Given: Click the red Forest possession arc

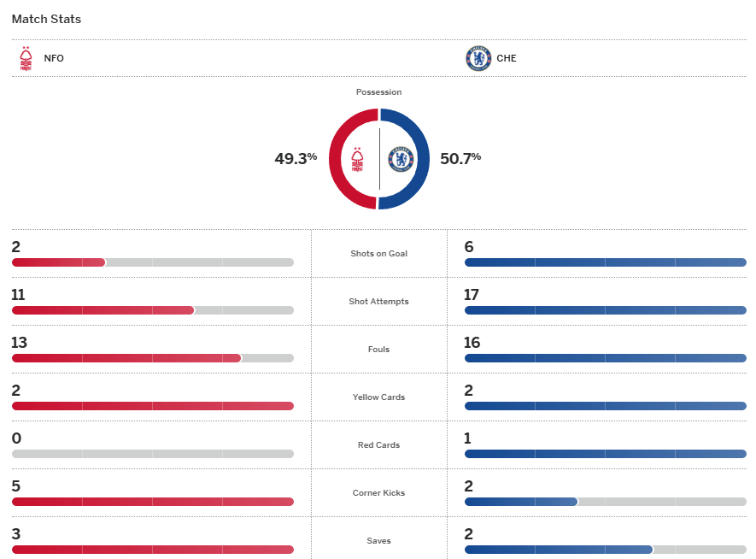Looking at the screenshot, I should click(336, 159).
